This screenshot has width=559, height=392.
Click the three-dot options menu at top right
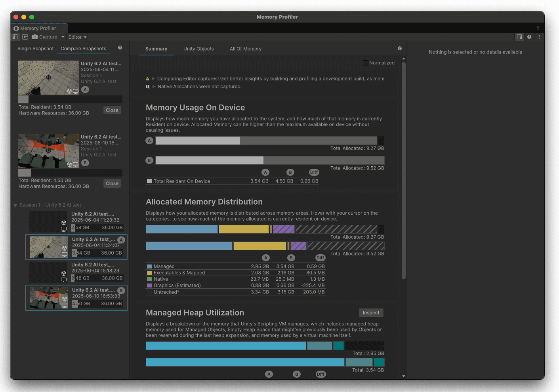pos(538,28)
